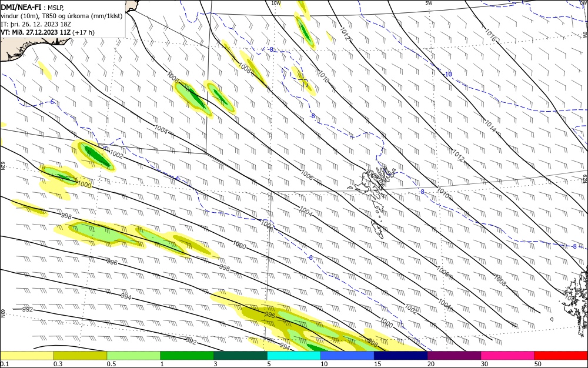Image resolution: width=588 pixels, height=368 pixels.
Task: Click the red above-50 legend color band
Action: coord(561,356)
